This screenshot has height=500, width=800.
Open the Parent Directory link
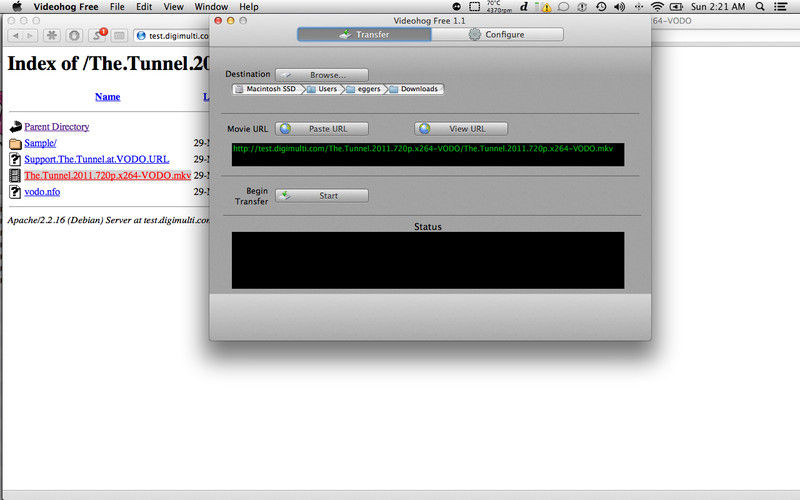(x=56, y=127)
